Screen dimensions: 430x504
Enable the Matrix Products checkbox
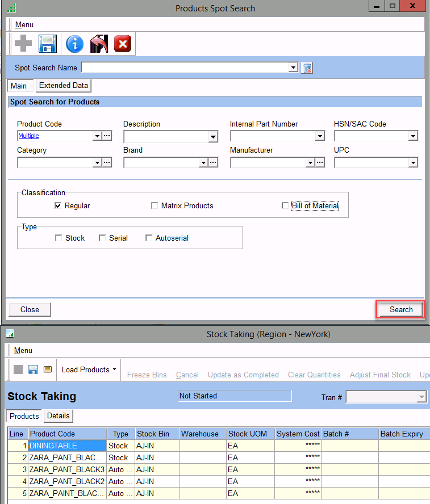tap(155, 205)
